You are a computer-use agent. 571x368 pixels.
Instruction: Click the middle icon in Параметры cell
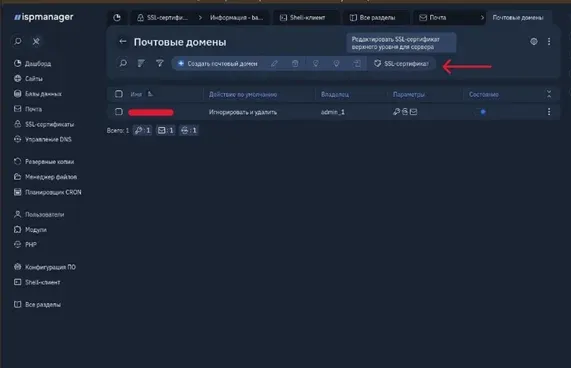(405, 112)
